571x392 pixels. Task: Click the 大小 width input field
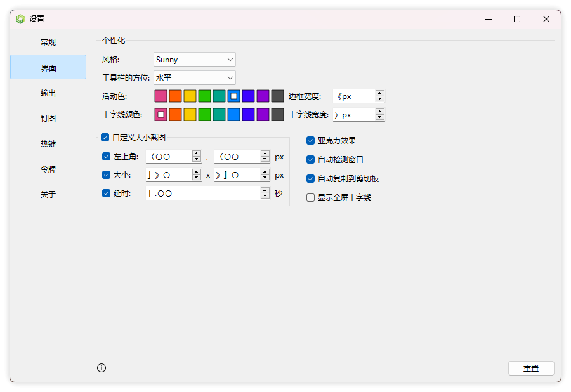click(168, 175)
